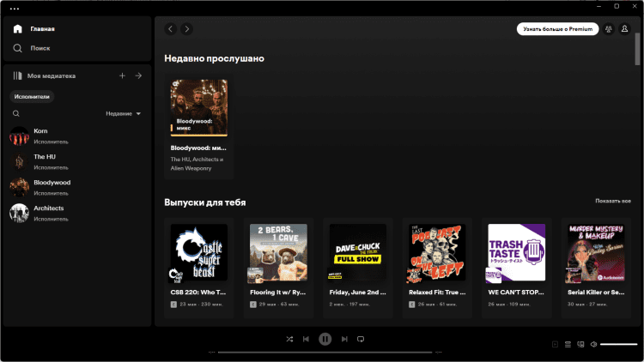Open Dave & Chuck Full Show cover
This screenshot has height=362, width=644.
tap(358, 252)
